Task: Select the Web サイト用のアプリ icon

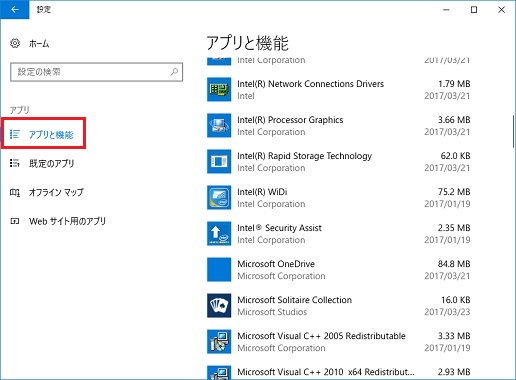Action: [15, 221]
